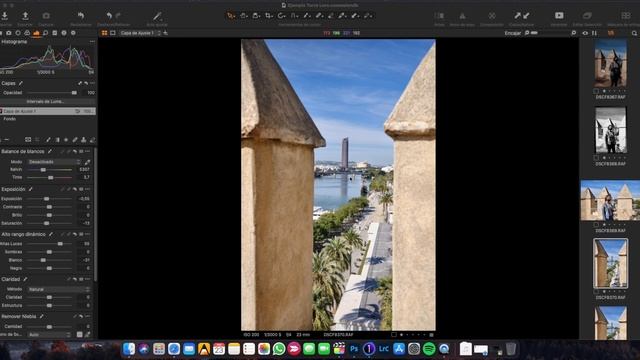Open the camera Capture tool tab
The width and height of the screenshot is (640, 360).
[9, 33]
